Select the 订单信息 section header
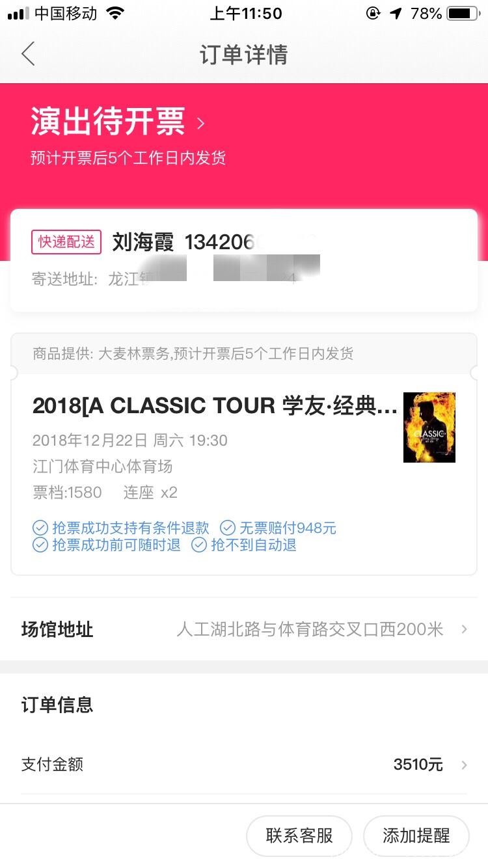 [57, 705]
